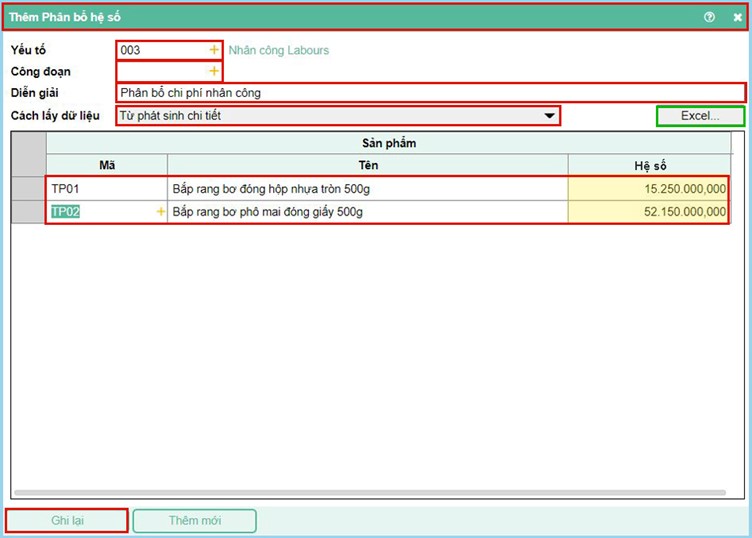Click the Hệ số value 52.150.000,000
Viewport: 752px width, 538px height.
648,212
